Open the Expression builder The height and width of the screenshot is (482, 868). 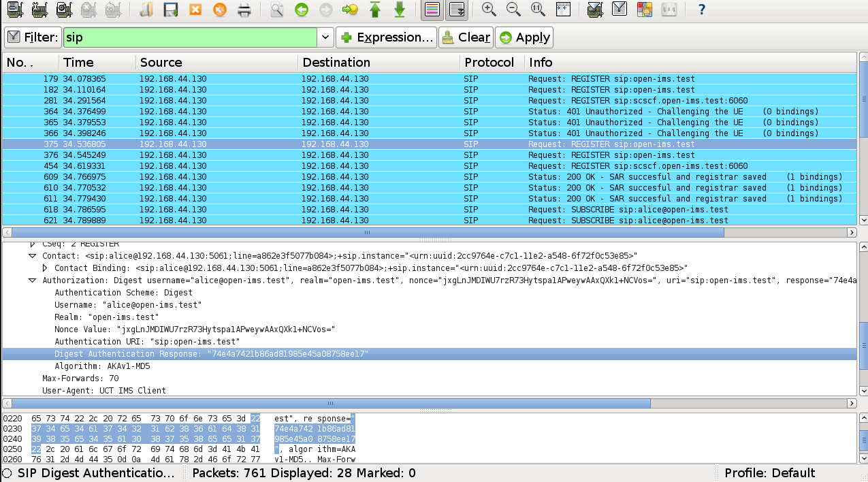386,37
